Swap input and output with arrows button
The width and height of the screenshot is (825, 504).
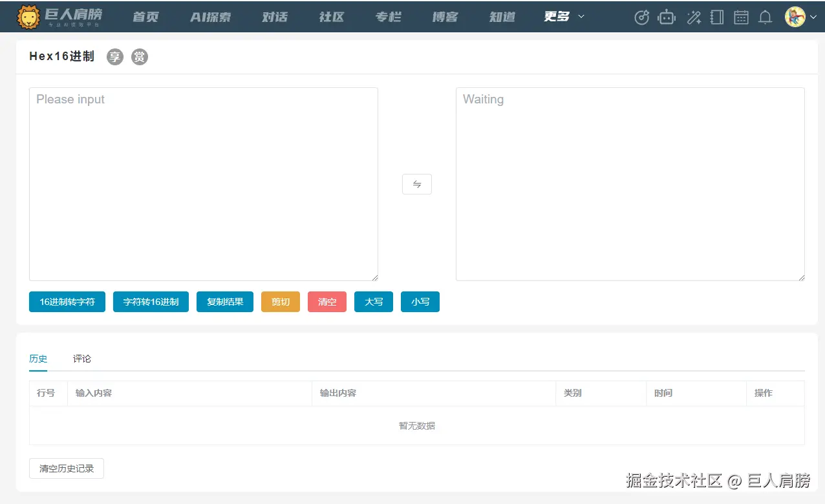pos(417,184)
